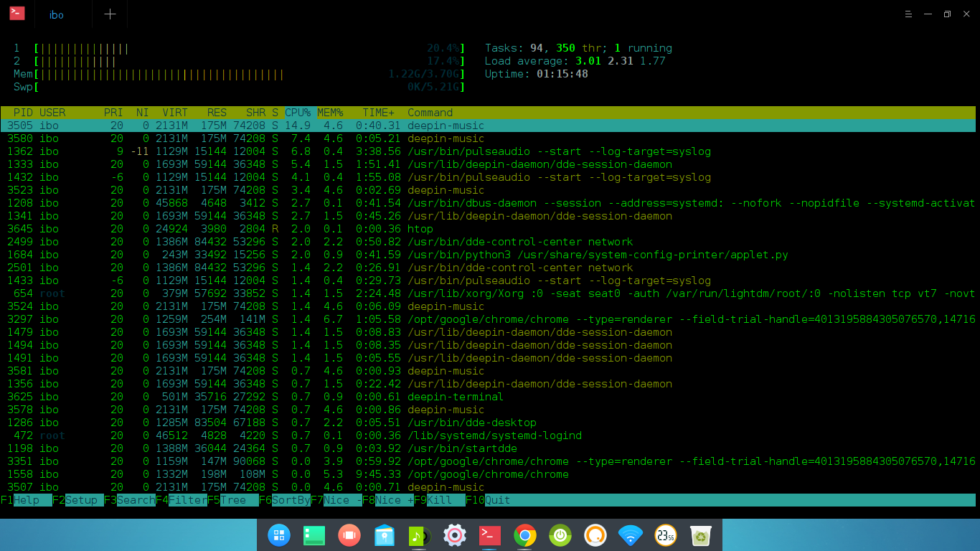The width and height of the screenshot is (980, 551).
Task: Click F3 Search in htop footer
Action: [x=130, y=500]
